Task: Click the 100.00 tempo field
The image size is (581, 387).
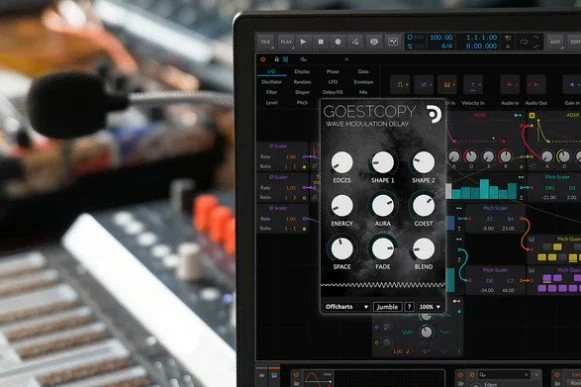Action: pyautogui.click(x=441, y=37)
